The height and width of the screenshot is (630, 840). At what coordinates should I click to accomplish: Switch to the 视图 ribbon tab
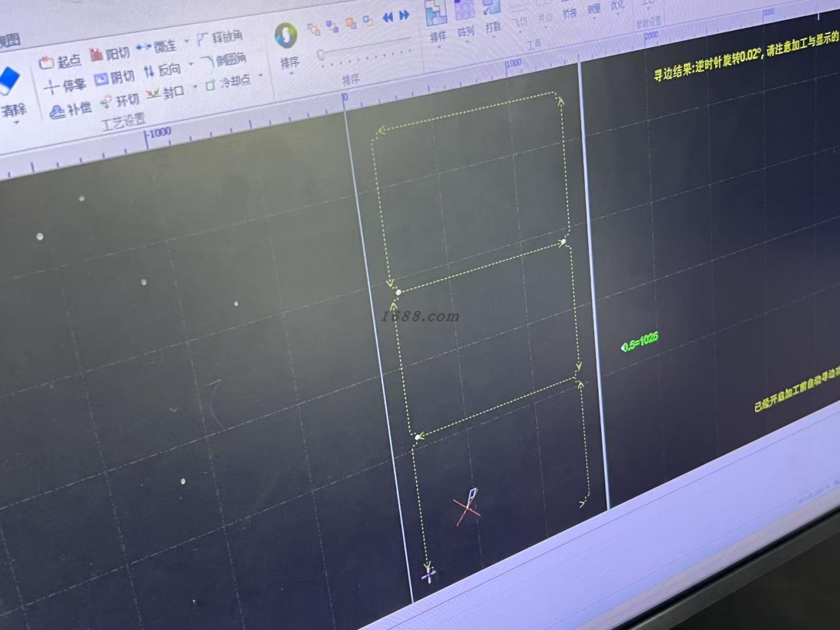(x=10, y=41)
